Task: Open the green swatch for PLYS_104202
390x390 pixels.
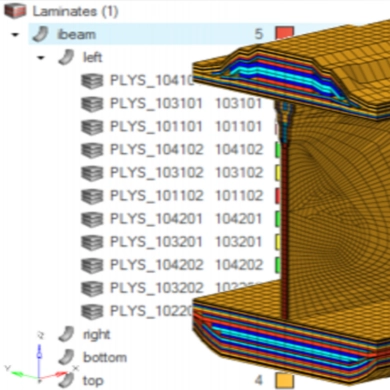Action: (x=277, y=265)
